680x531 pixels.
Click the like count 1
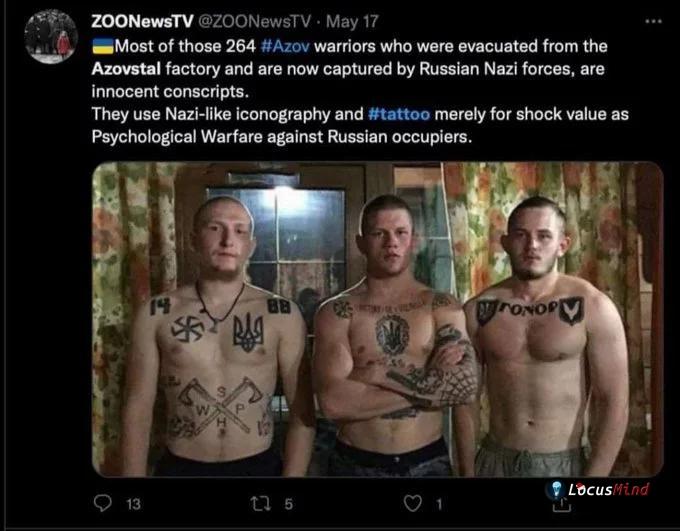[439, 504]
